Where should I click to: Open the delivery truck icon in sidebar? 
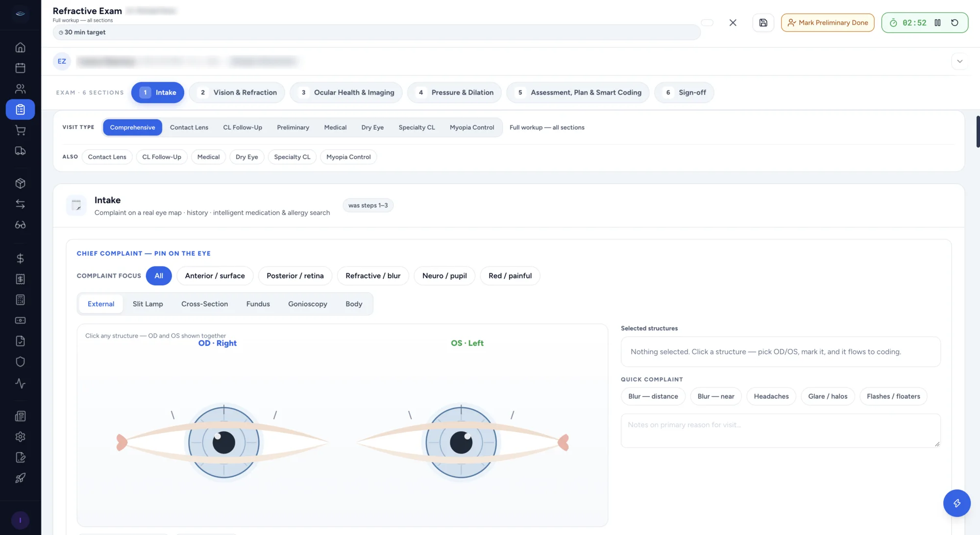click(x=20, y=151)
